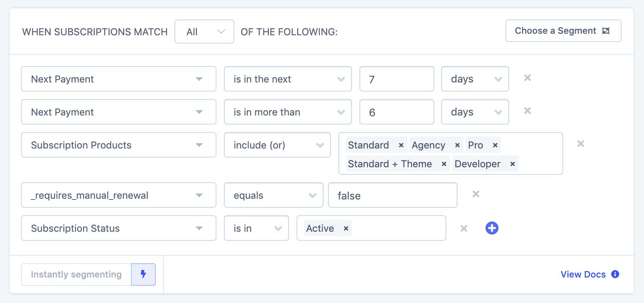
Task: Click the blue plus add-rule icon
Action: pos(492,228)
